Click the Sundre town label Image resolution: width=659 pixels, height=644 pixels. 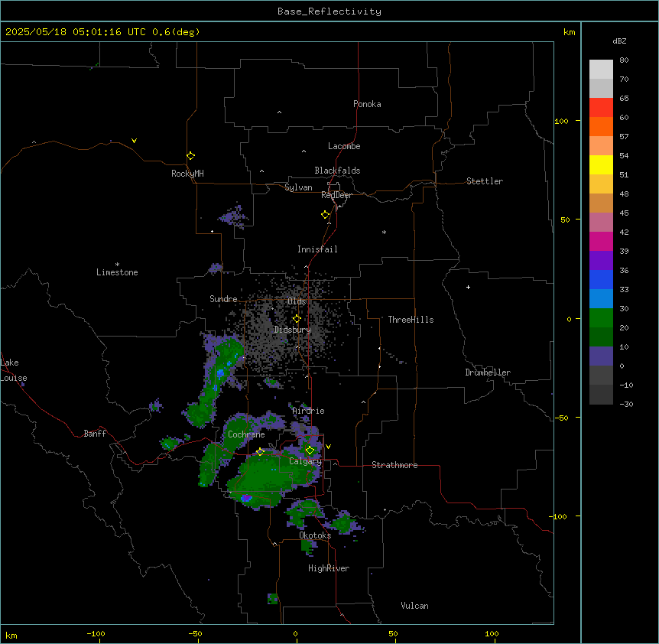coord(223,299)
